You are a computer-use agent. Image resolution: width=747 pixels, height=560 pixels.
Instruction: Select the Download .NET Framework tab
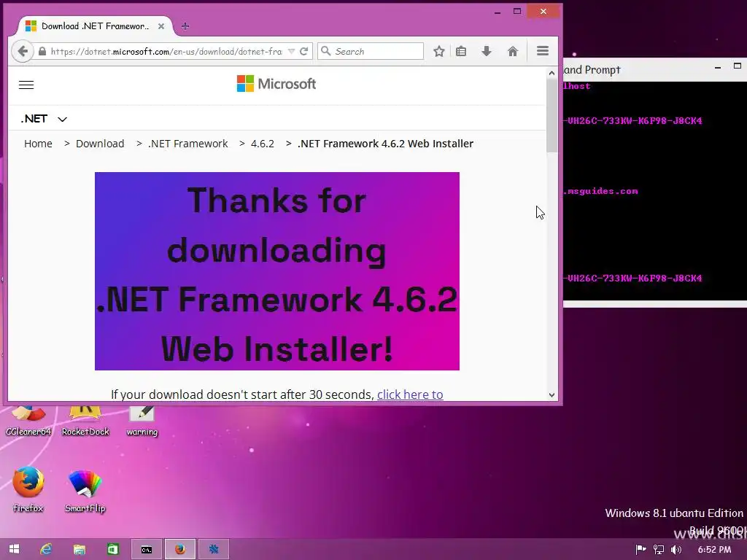(x=95, y=26)
